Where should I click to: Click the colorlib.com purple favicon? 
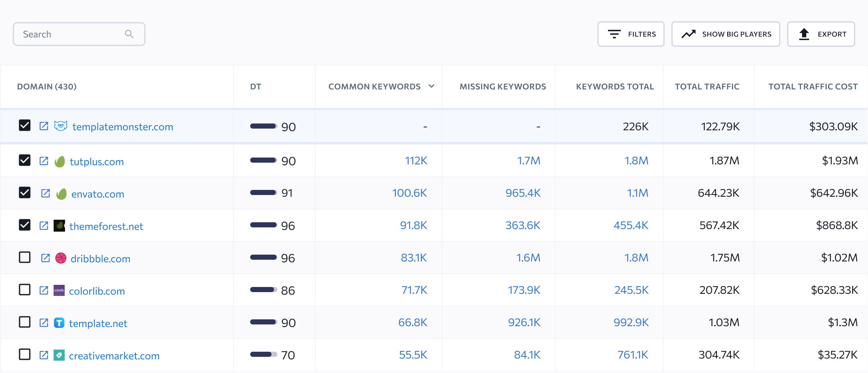pyautogui.click(x=59, y=290)
